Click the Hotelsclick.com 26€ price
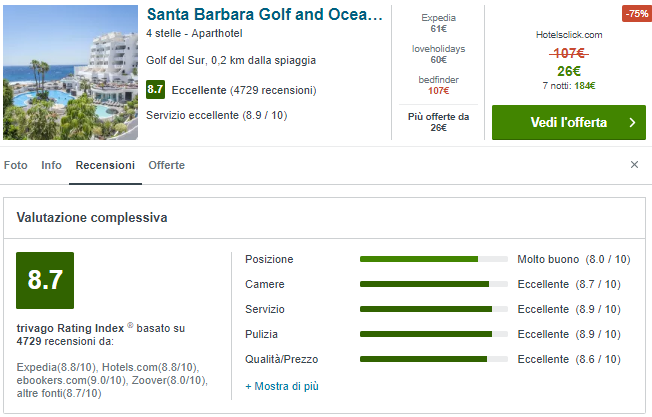This screenshot has width=652, height=417. [569, 71]
